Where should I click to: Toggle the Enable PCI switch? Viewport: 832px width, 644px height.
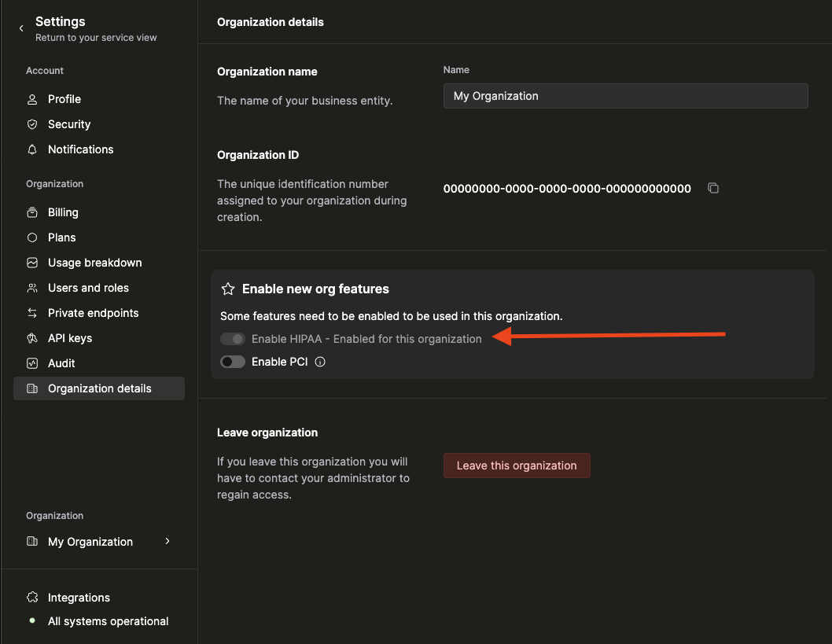233,362
